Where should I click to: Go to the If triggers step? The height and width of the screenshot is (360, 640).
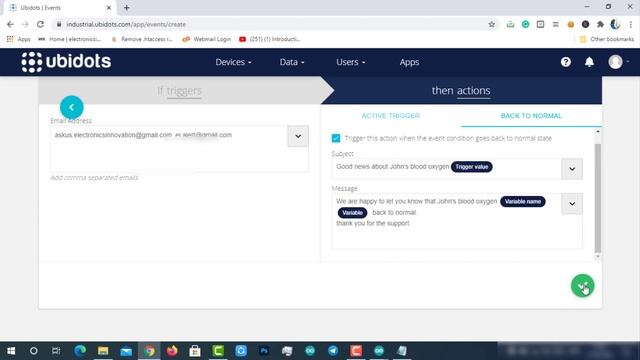[180, 91]
